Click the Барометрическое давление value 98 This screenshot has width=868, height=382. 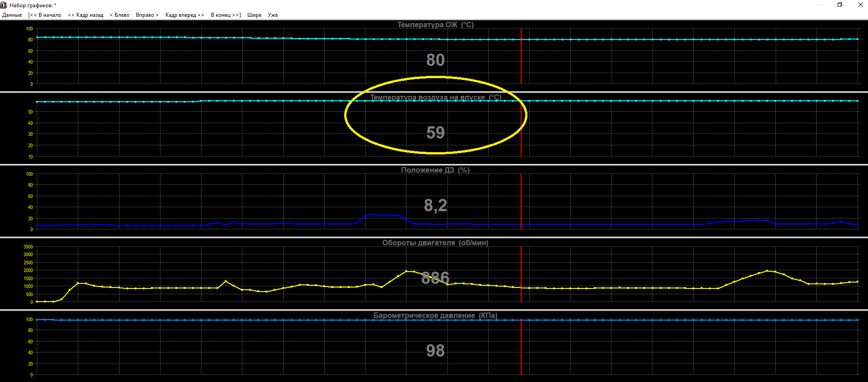[436, 351]
